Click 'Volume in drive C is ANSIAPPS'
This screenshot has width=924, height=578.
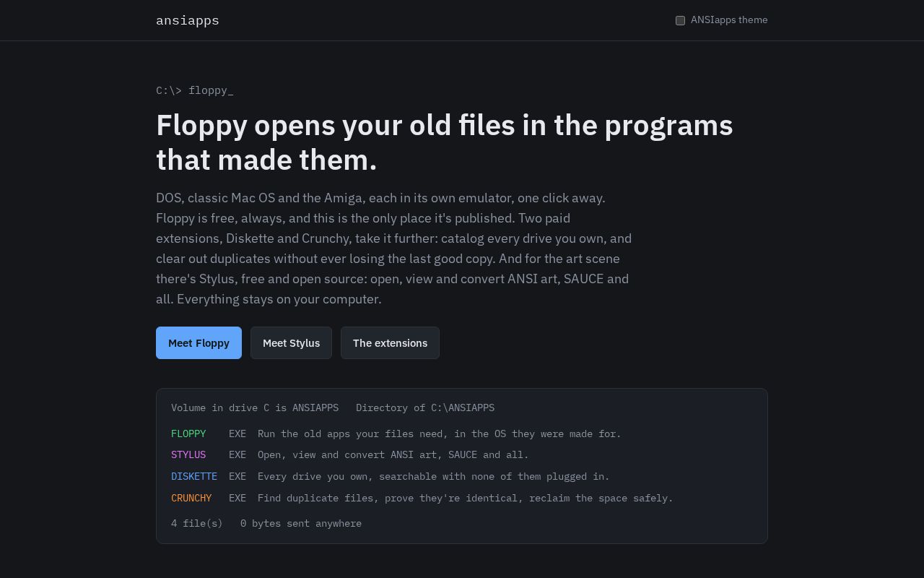(x=255, y=407)
